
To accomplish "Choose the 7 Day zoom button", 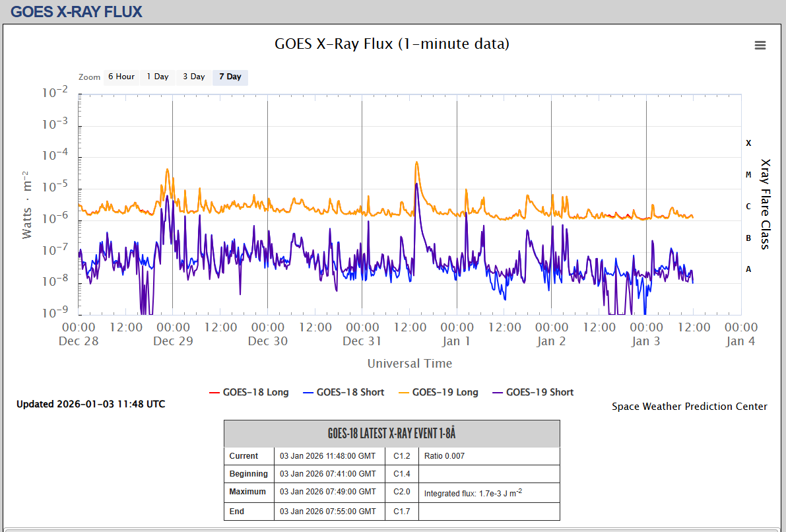I will tap(230, 77).
